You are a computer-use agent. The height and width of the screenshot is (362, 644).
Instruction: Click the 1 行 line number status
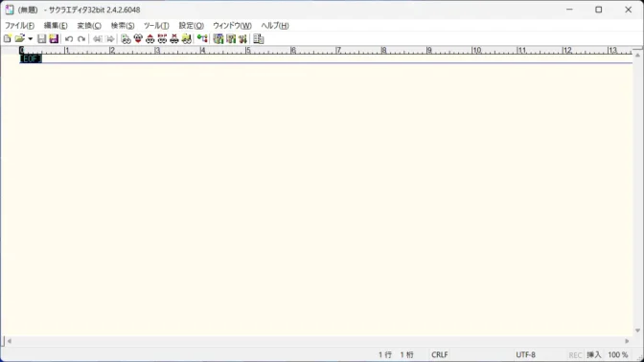click(385, 354)
